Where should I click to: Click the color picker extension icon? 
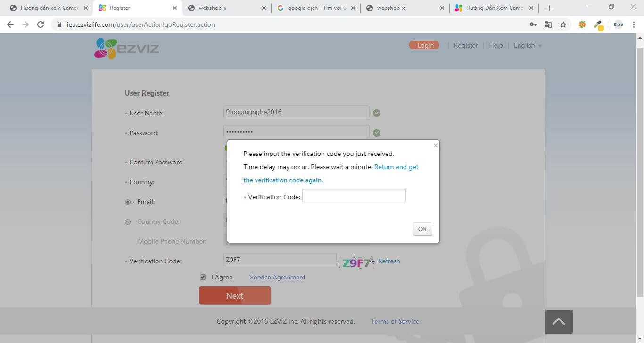599,25
